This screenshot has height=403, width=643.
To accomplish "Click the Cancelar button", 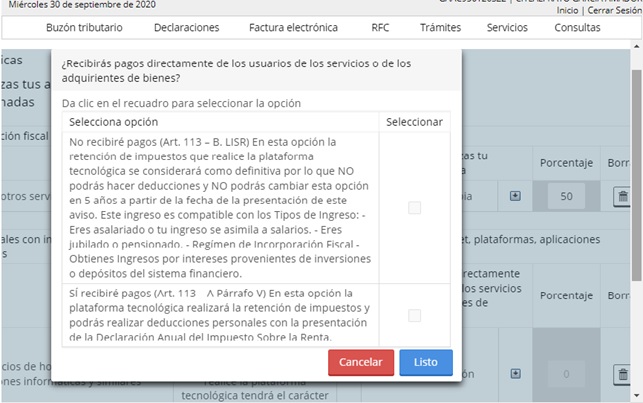I will (x=360, y=362).
